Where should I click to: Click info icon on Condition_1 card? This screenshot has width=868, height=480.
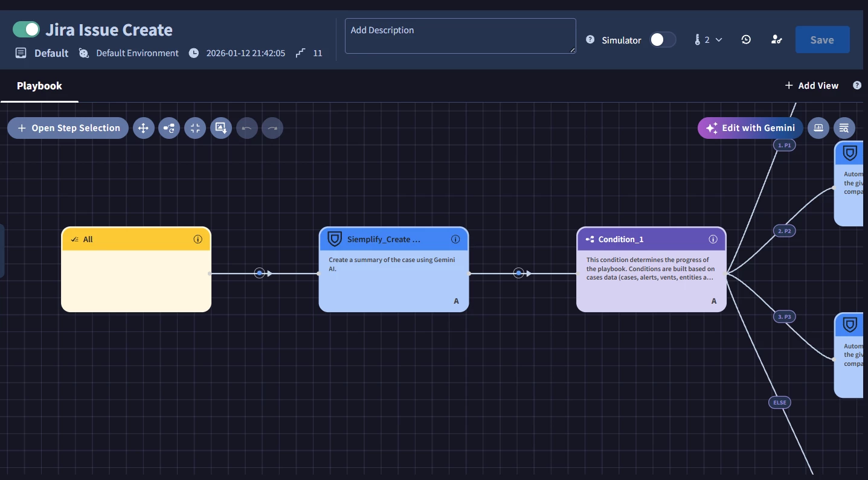point(713,239)
